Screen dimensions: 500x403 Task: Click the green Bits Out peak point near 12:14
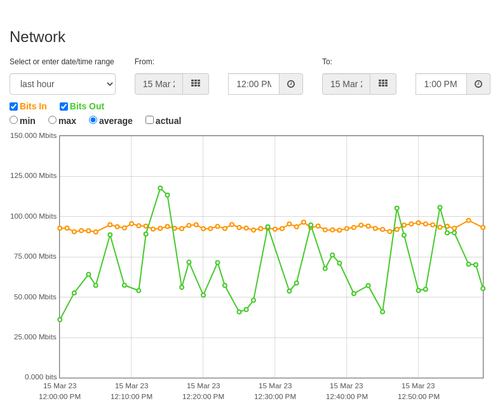160,188
